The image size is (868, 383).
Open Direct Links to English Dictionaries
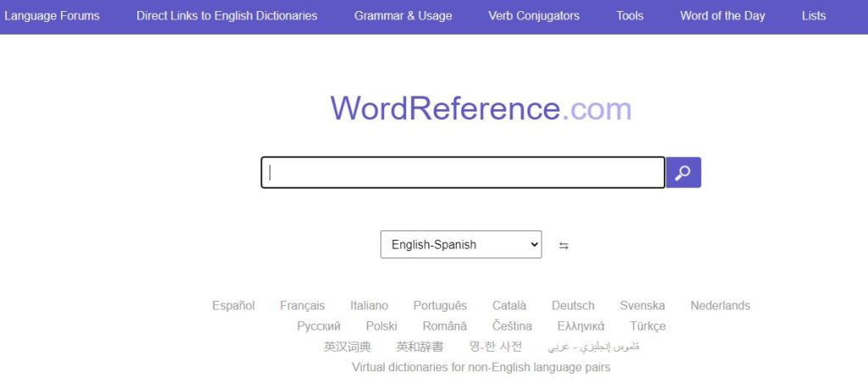point(227,15)
